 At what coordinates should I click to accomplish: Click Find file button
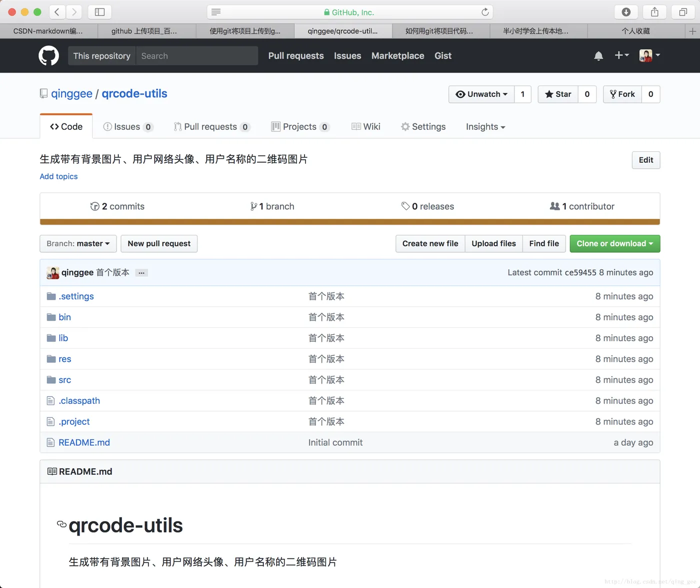[x=544, y=243]
